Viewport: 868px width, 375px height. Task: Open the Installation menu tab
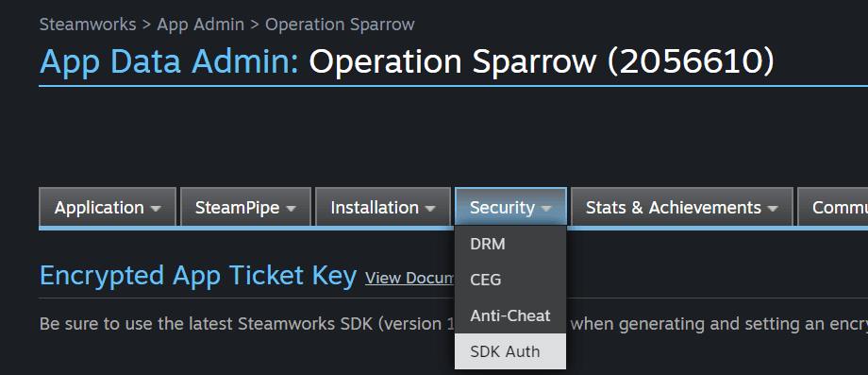383,207
